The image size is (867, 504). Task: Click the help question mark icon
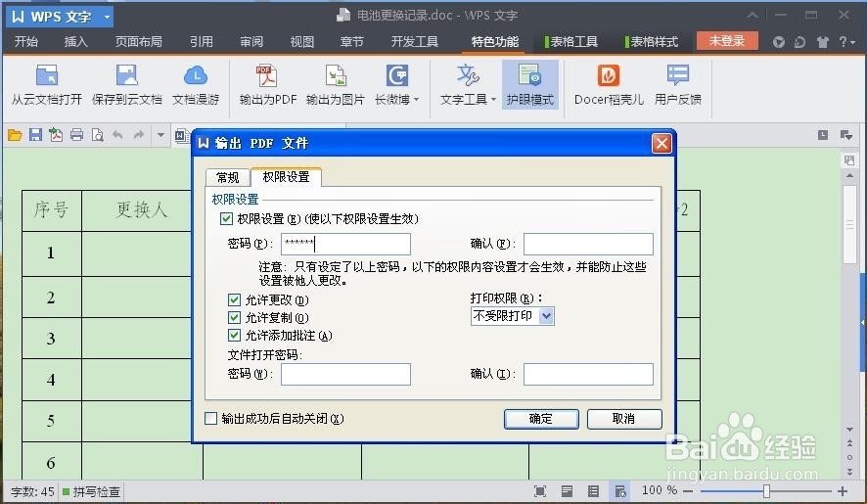point(843,41)
